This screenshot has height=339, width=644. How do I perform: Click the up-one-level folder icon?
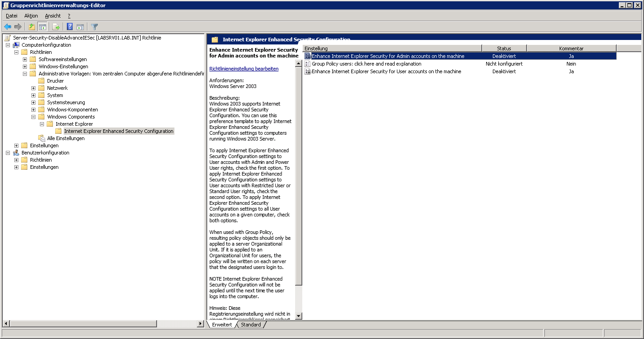point(31,27)
